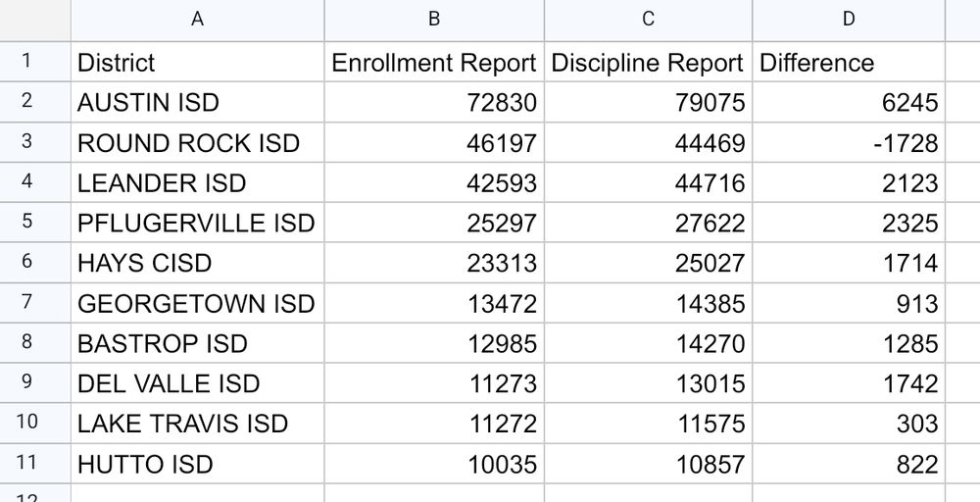Select the AUSTIN ISD cell
Screen dimensions: 980x502
point(197,102)
